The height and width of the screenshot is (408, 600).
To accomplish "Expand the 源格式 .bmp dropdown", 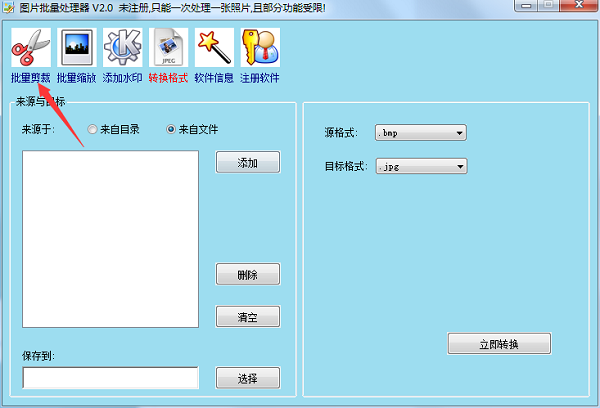I will [421, 133].
